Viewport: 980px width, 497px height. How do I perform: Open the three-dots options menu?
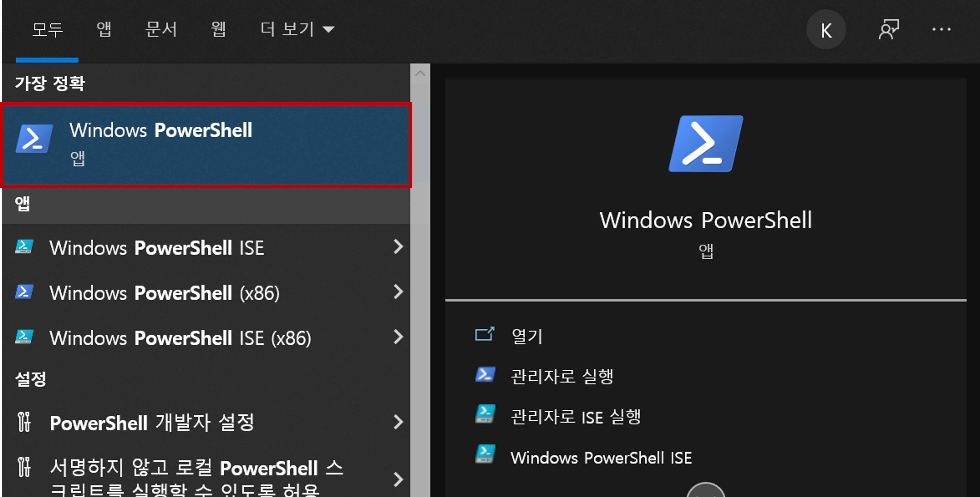click(941, 30)
